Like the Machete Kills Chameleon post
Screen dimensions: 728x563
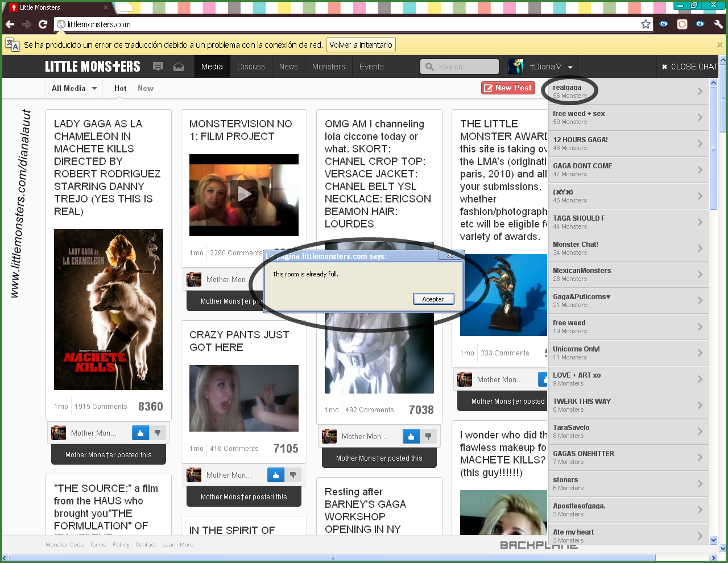140,433
